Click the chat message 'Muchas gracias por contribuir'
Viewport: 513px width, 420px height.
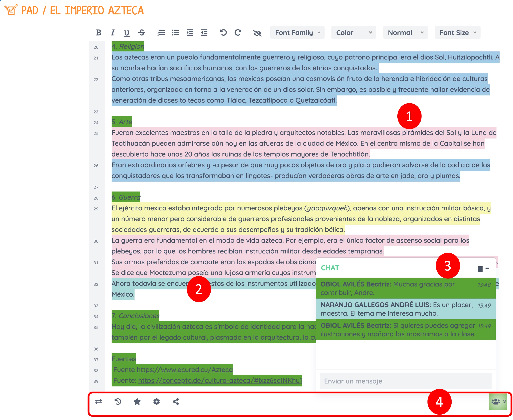[406, 288]
